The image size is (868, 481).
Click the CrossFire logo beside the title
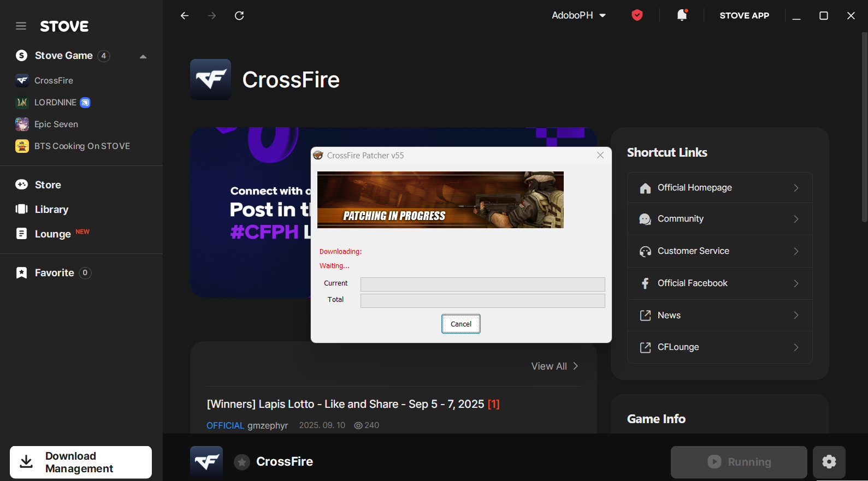[210, 79]
